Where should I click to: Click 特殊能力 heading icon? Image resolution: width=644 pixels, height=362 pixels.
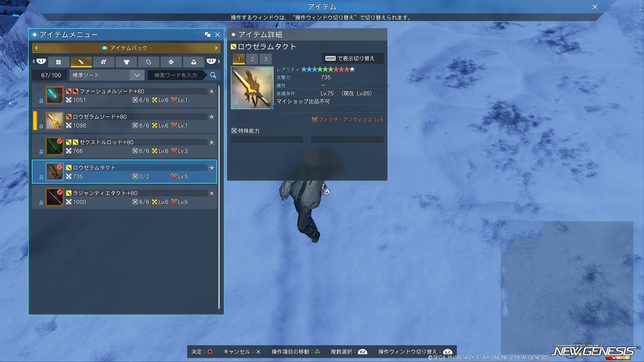[x=234, y=130]
